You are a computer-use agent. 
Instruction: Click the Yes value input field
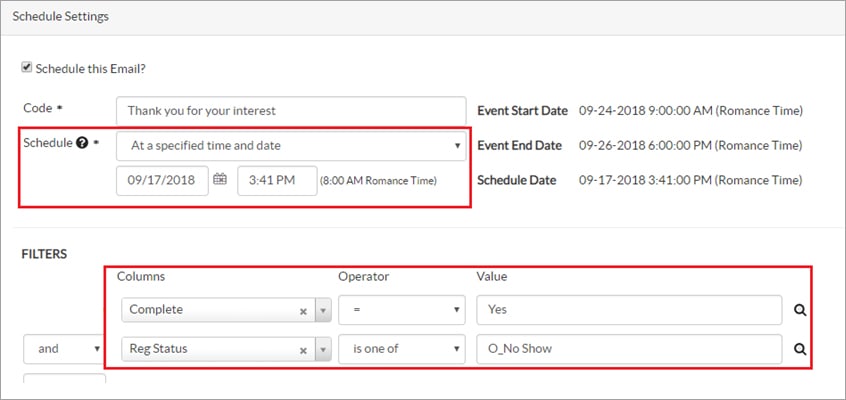tap(629, 310)
